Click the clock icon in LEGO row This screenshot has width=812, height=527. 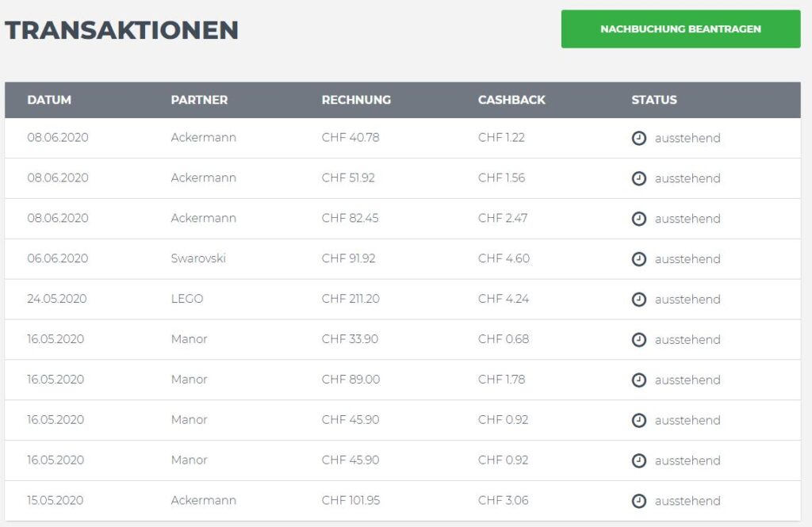click(639, 300)
